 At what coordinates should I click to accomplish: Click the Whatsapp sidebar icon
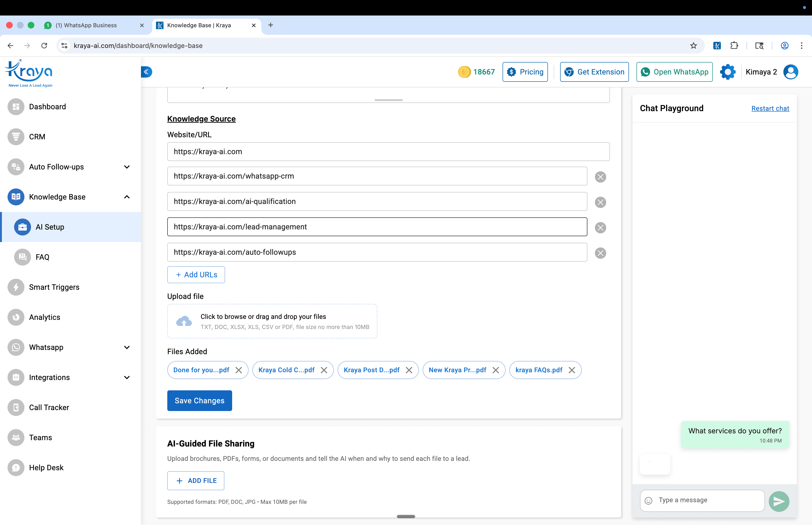click(x=16, y=347)
